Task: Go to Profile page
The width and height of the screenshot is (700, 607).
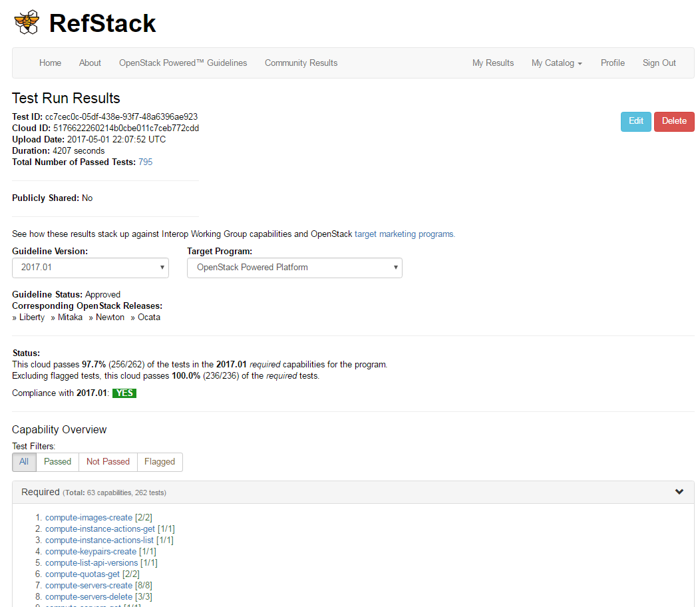Action: click(x=612, y=63)
